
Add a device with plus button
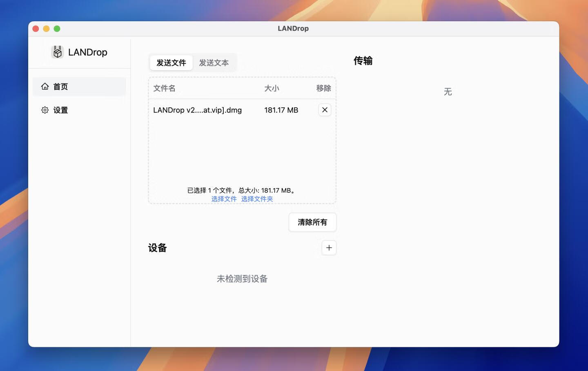pyautogui.click(x=329, y=248)
